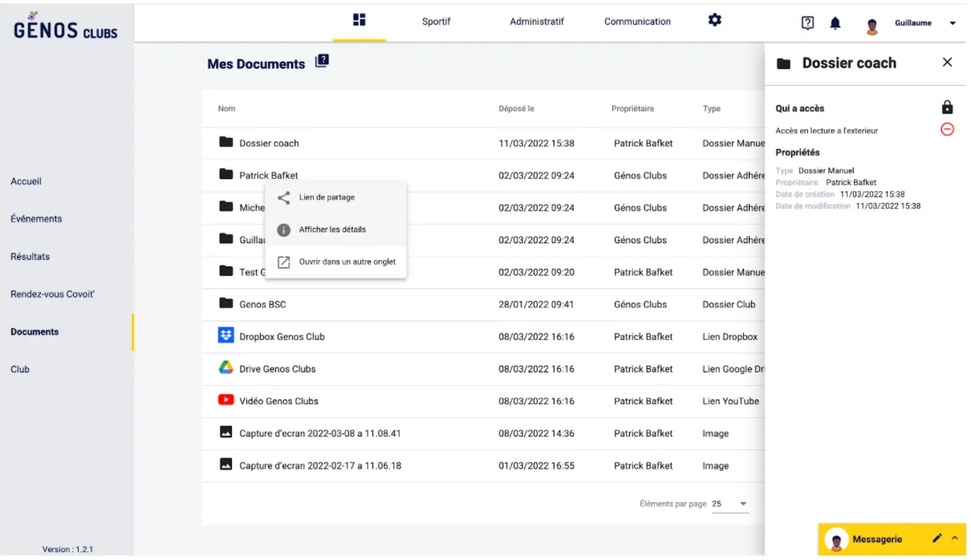Open the dashboard grid icon tab
The image size is (971, 560).
tap(360, 20)
